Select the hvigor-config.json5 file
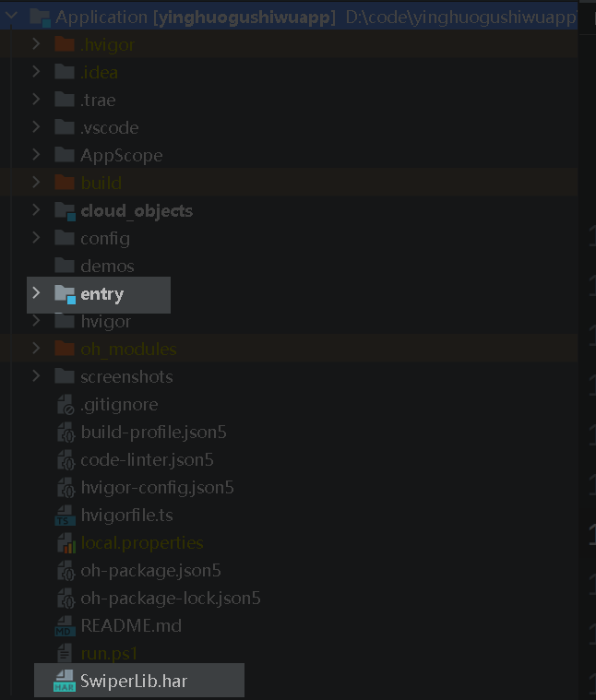This screenshot has height=700, width=596. point(157,488)
